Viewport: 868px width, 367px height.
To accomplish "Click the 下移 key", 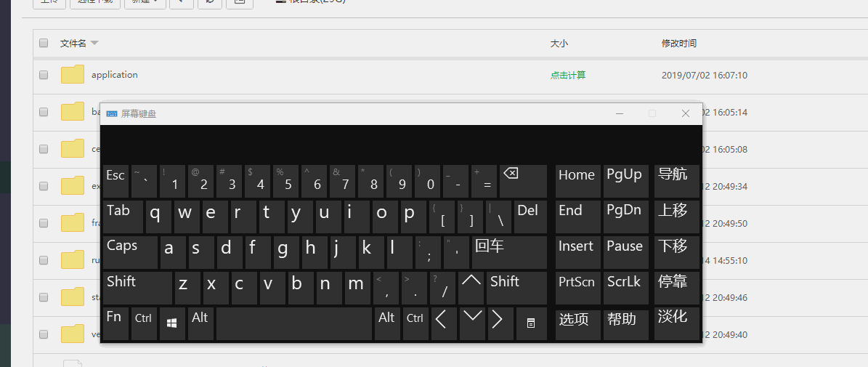I will (676, 252).
